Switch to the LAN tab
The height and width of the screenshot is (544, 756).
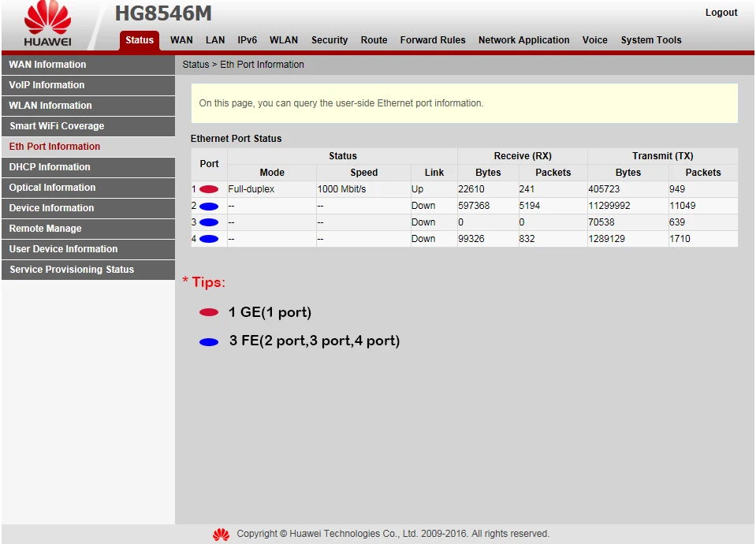point(215,40)
